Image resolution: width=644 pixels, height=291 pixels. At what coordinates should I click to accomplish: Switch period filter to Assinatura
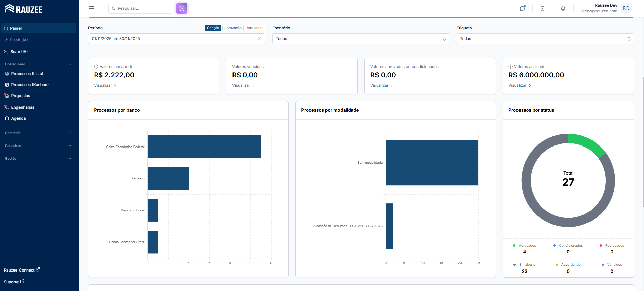[255, 28]
